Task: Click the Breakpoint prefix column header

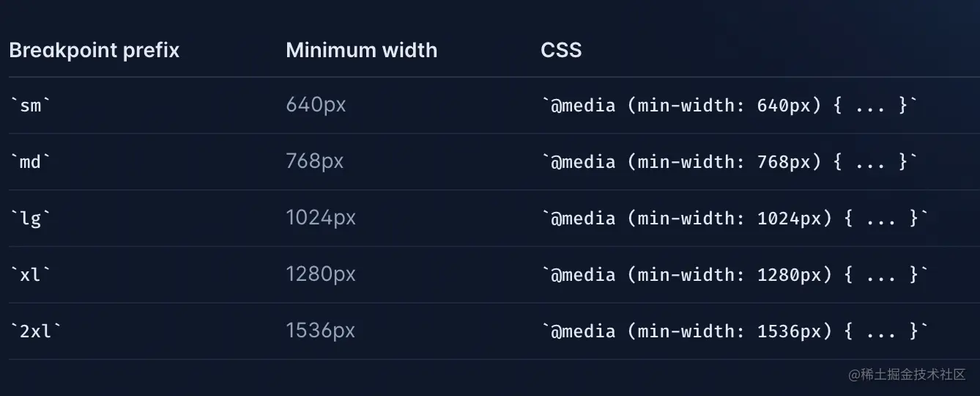Action: pyautogui.click(x=94, y=50)
